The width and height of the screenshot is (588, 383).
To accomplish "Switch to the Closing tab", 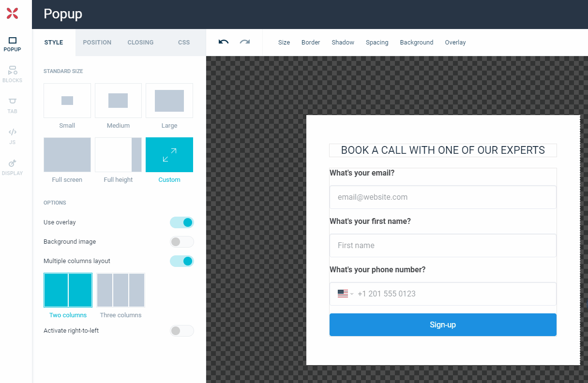I will (x=141, y=43).
